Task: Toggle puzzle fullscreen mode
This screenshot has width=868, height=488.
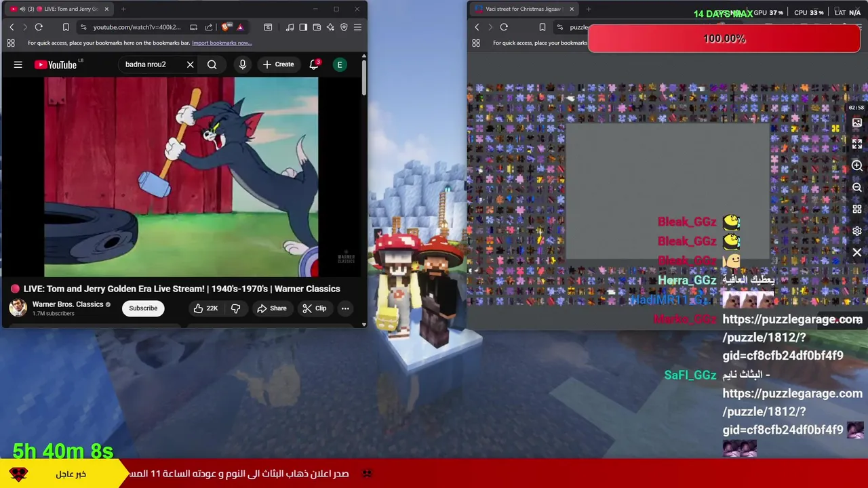Action: coord(857,144)
